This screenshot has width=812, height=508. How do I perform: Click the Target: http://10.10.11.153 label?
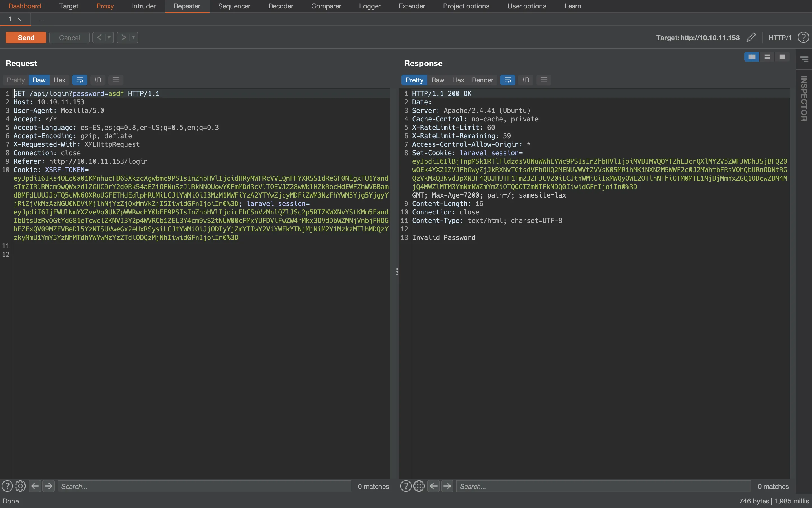click(698, 38)
